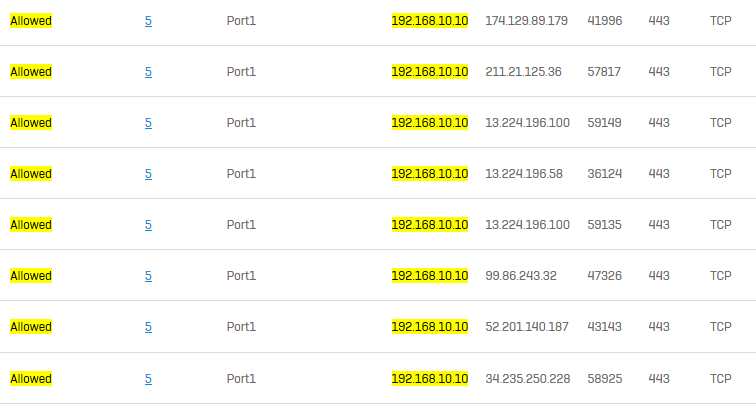Open rule 5 link in 99.86.243.32 row

click(x=148, y=276)
